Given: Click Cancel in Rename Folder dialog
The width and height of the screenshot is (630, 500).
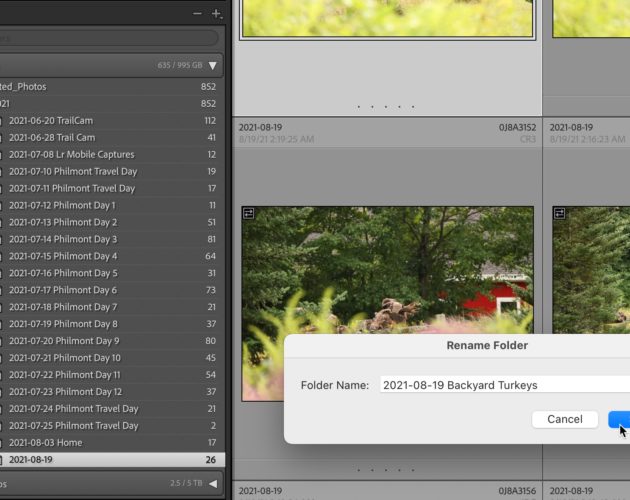Looking at the screenshot, I should tap(565, 419).
